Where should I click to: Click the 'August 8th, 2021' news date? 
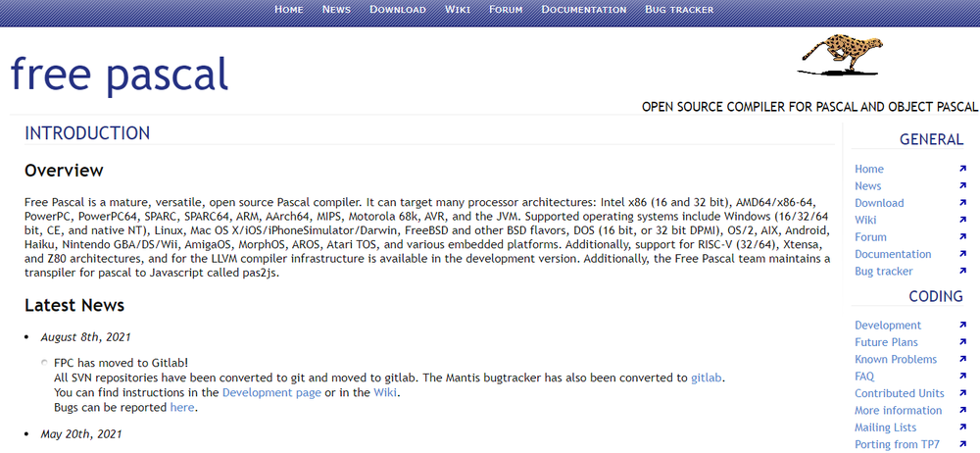pos(85,337)
